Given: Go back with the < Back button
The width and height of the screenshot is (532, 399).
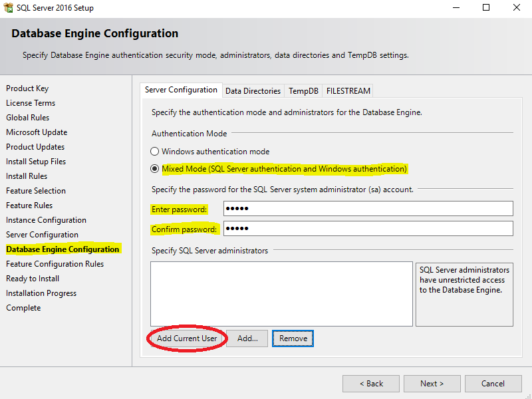Looking at the screenshot, I should click(371, 384).
